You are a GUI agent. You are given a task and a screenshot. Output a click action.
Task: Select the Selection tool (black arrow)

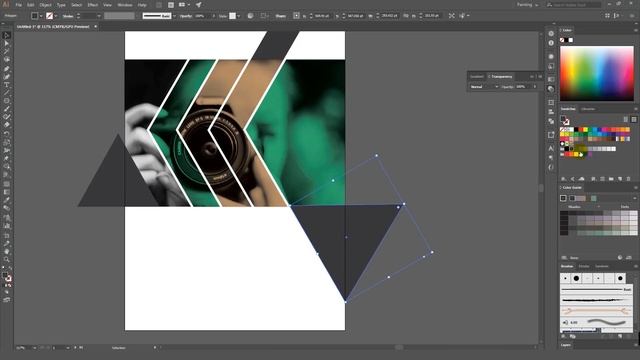[7, 36]
